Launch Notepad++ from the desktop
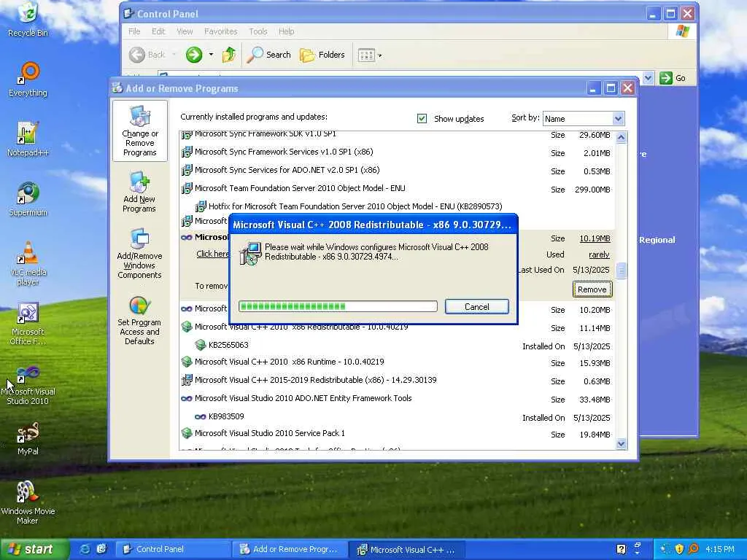Screen dimensions: 747x560 tap(28, 139)
